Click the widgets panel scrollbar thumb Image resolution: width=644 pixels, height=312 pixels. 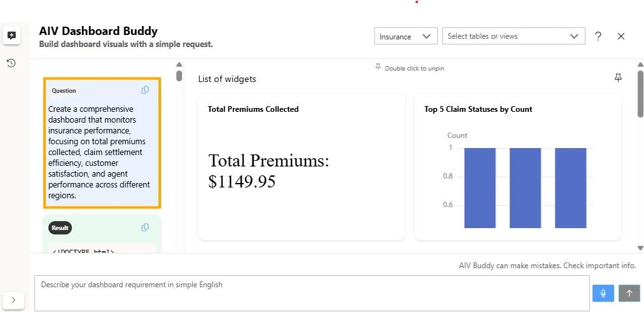click(x=640, y=94)
